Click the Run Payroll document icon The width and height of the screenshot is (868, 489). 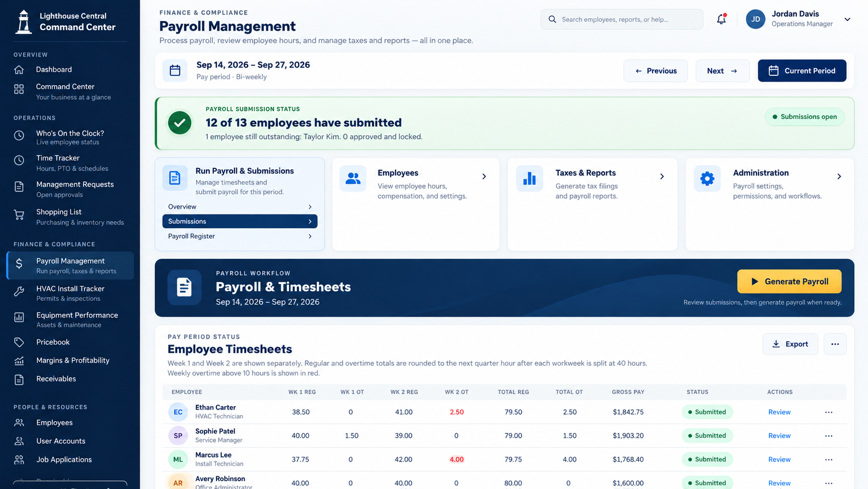[x=175, y=178]
